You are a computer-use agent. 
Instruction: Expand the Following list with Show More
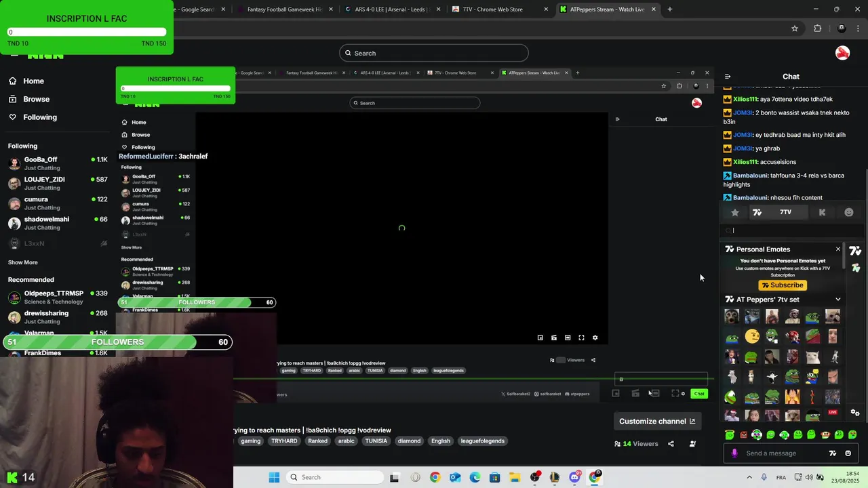(23, 262)
